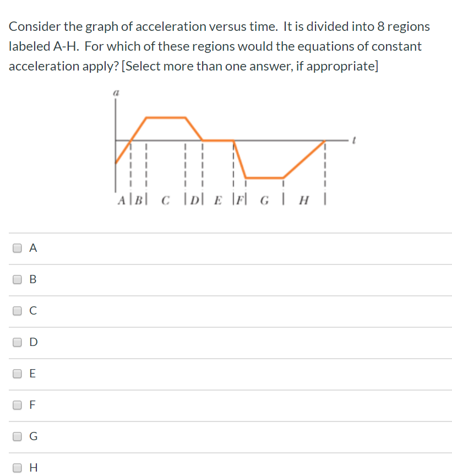Click the vertical axis label a
This screenshot has height=476, width=452.
click(116, 93)
